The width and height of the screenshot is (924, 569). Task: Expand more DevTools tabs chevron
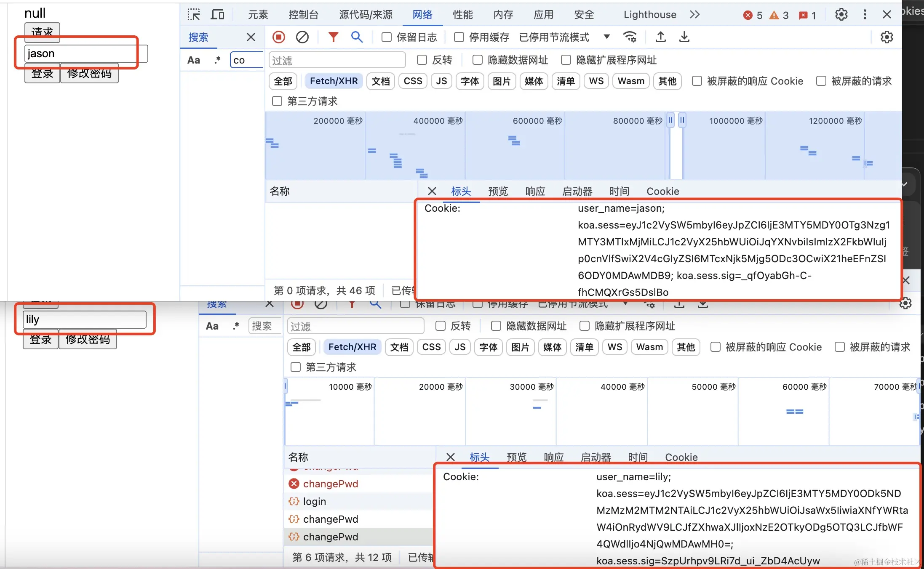tap(695, 15)
